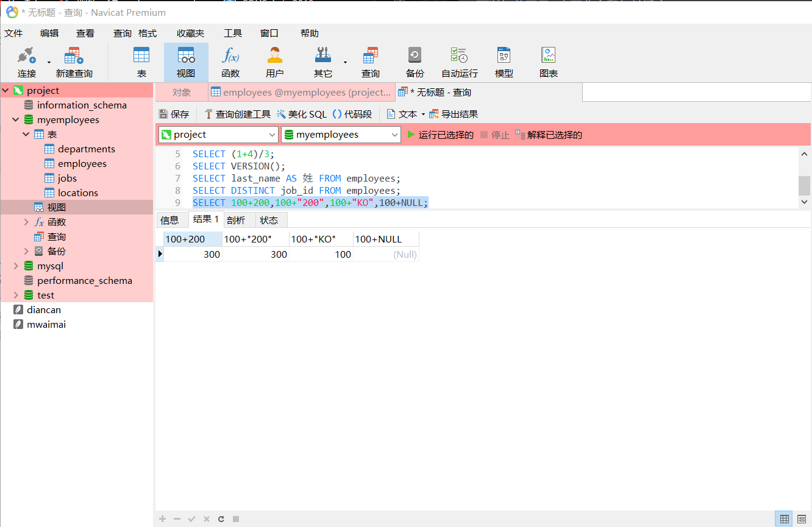
Task: Open the 工具 menu
Action: 233,34
